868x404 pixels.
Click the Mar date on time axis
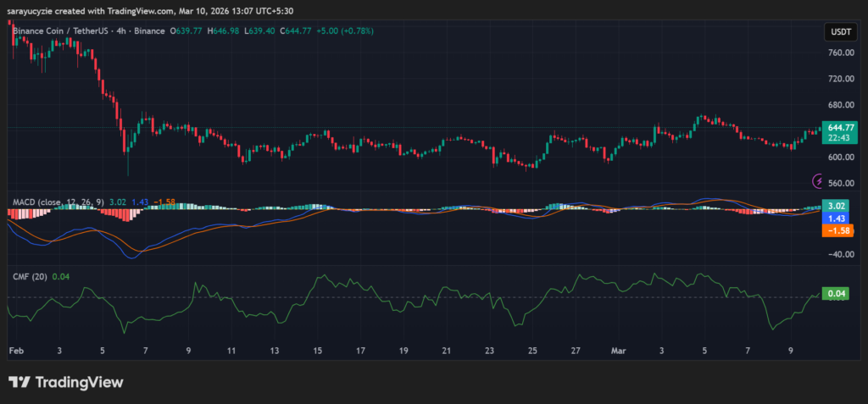617,349
